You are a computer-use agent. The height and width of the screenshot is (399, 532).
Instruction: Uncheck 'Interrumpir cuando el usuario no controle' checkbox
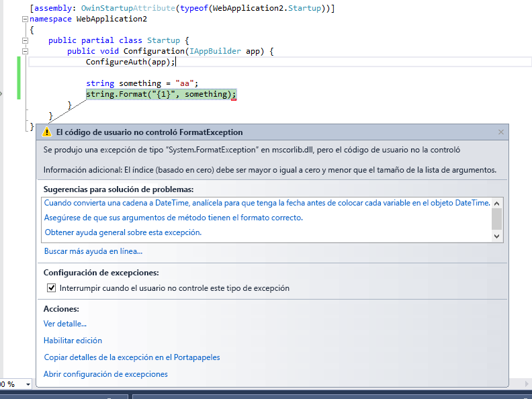[x=51, y=287]
